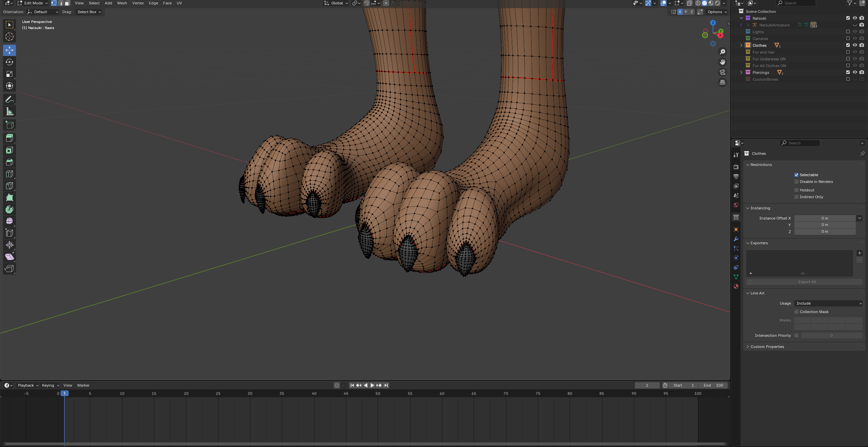Viewport: 868px width, 447px height.
Task: Select the Rotate tool in the toolbar
Action: coord(9,62)
